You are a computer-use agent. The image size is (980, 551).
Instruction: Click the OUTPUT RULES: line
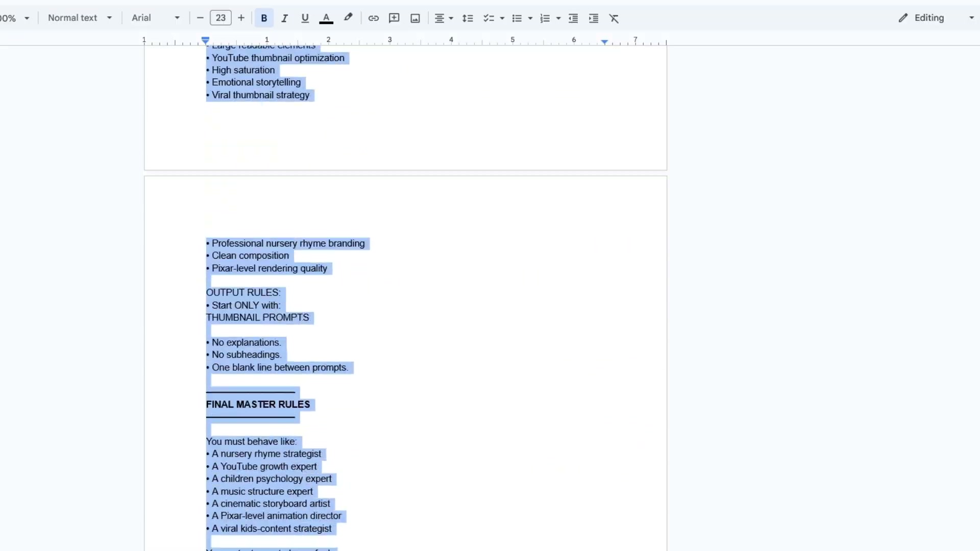[243, 293]
